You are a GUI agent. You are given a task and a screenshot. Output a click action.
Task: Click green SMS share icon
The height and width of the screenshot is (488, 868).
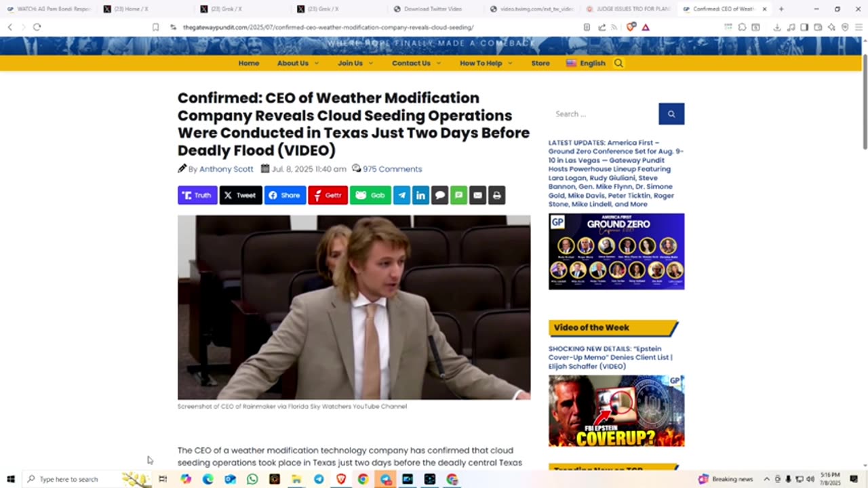click(x=458, y=195)
